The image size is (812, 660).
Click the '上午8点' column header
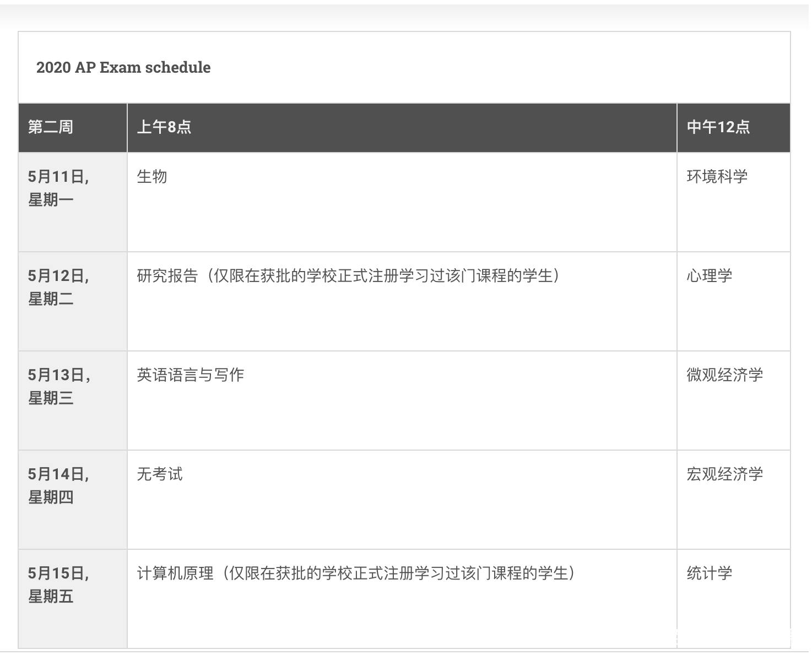(x=164, y=127)
